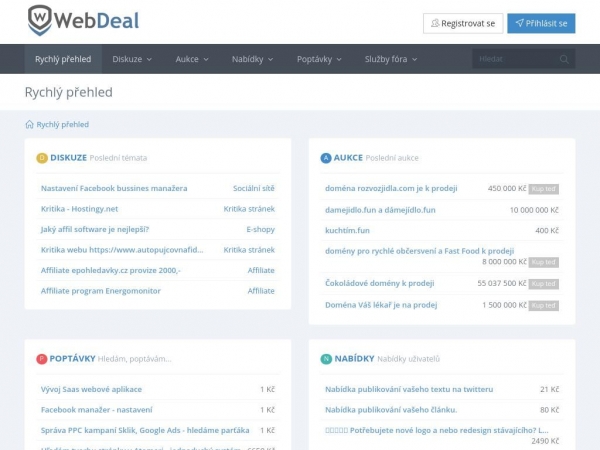Click the Rychlý přehled breadcrumb link
The width and height of the screenshot is (600, 450).
[x=62, y=124]
